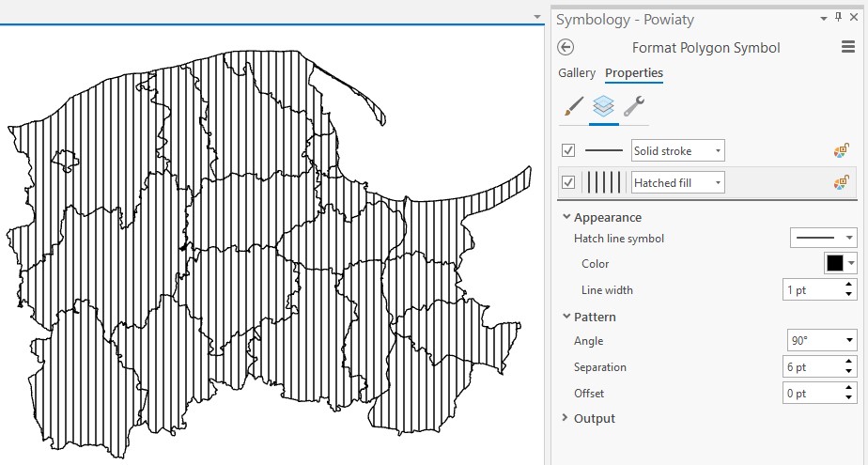Pin the Symbology pane with auto-hide icon
This screenshot has height=465, width=868.
pos(838,17)
